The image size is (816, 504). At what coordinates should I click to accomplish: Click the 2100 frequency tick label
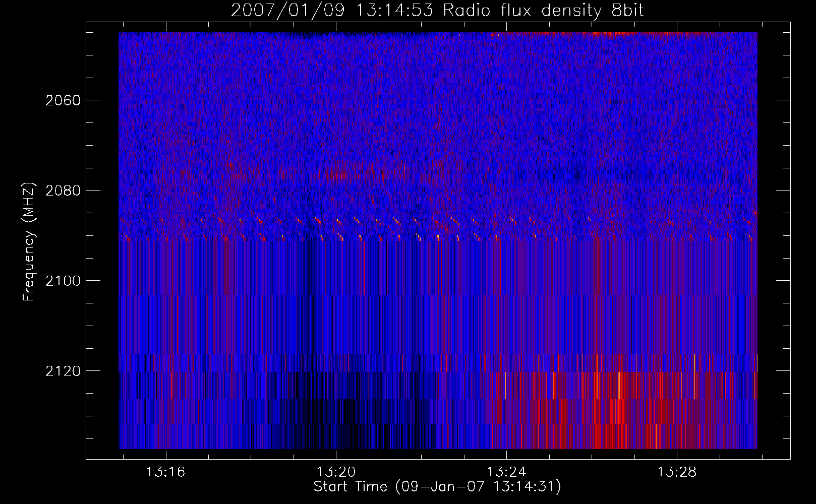[63, 281]
